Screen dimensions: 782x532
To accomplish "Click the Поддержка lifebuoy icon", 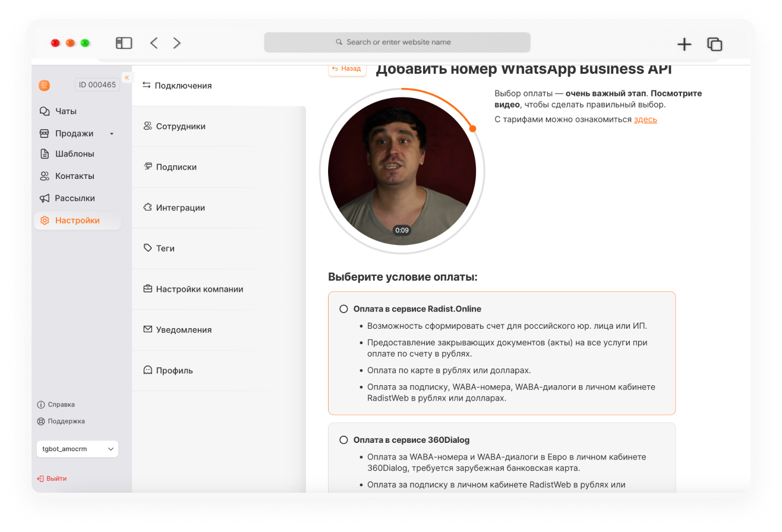I will [41, 421].
